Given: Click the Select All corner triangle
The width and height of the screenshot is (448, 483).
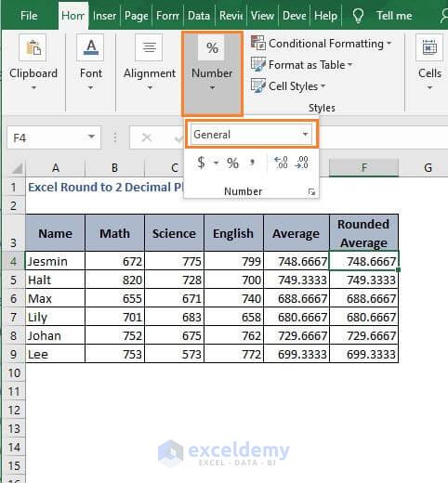Looking at the screenshot, I should pyautogui.click(x=16, y=168).
